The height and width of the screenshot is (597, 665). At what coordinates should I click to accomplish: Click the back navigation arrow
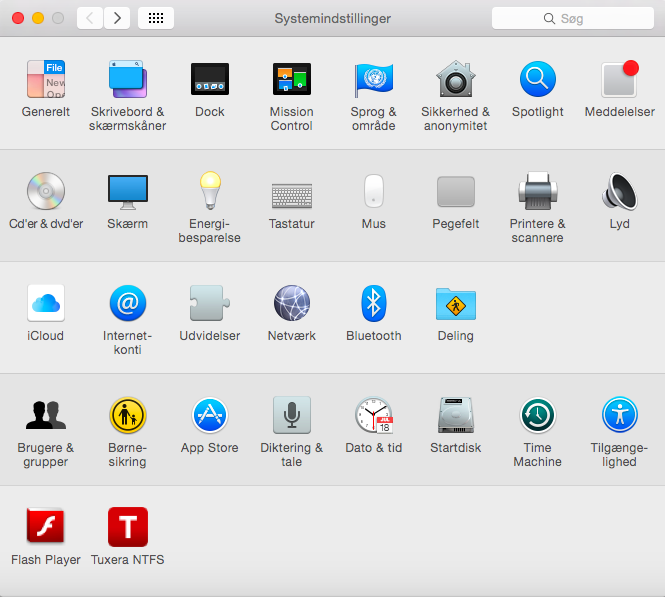90,18
